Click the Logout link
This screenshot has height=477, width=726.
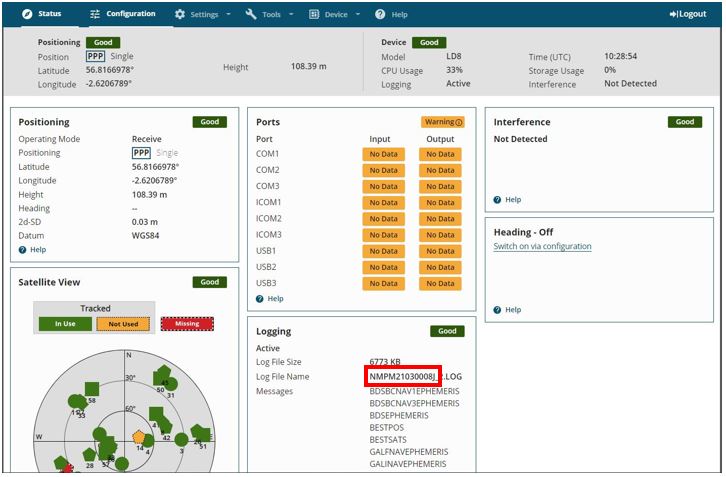coord(688,14)
